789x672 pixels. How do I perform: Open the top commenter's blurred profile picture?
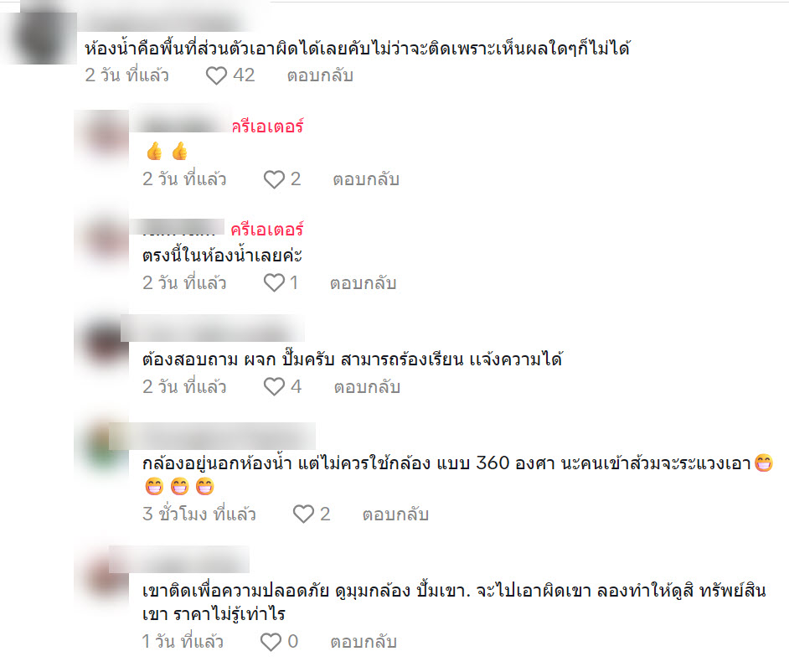click(41, 35)
